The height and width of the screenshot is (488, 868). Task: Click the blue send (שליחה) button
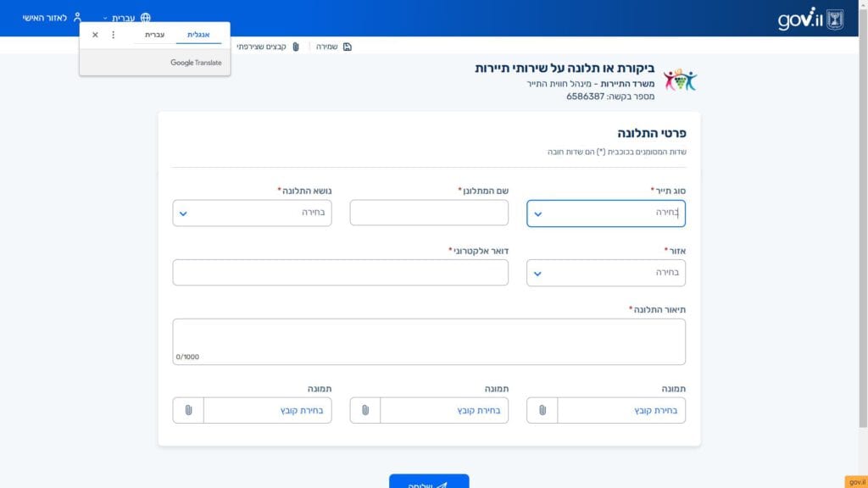429,481
